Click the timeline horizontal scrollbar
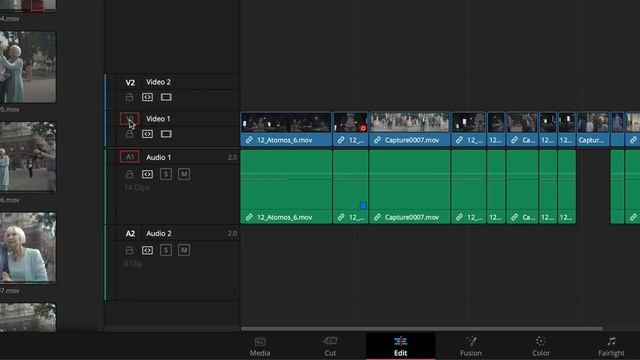The width and height of the screenshot is (640, 360). point(422,329)
